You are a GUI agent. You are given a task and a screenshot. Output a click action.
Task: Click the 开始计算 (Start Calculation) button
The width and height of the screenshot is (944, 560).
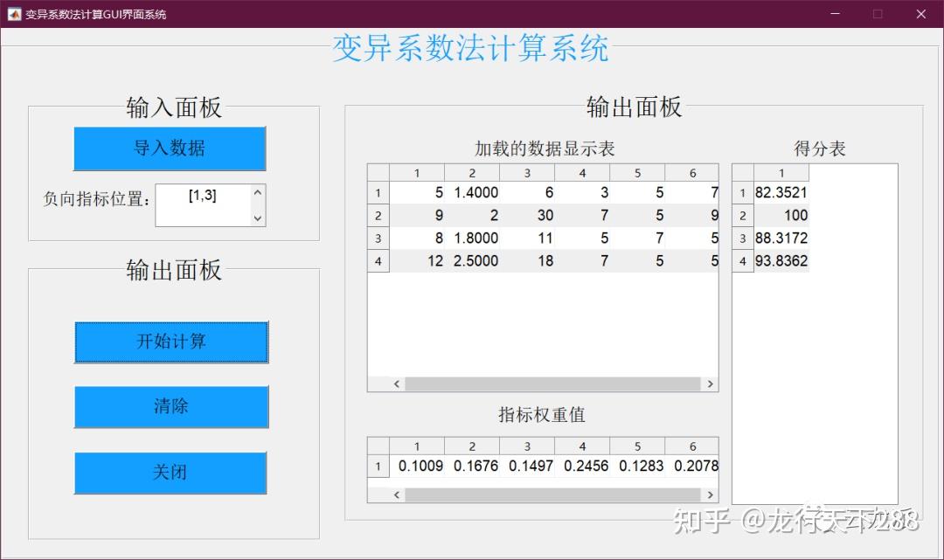171,342
